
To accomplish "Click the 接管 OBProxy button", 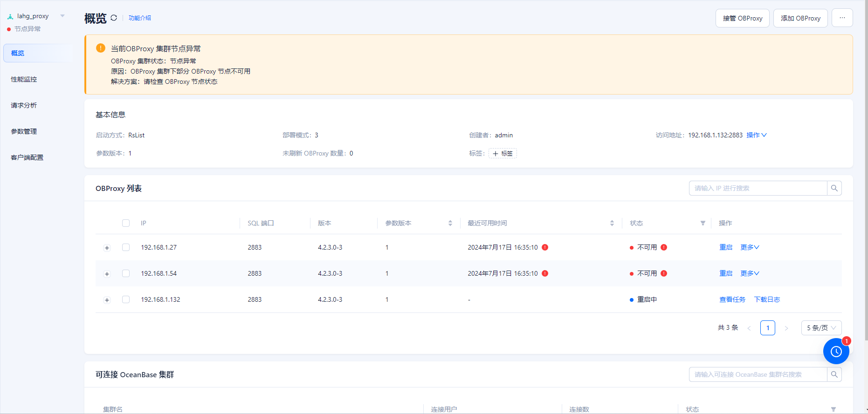I will click(x=743, y=18).
